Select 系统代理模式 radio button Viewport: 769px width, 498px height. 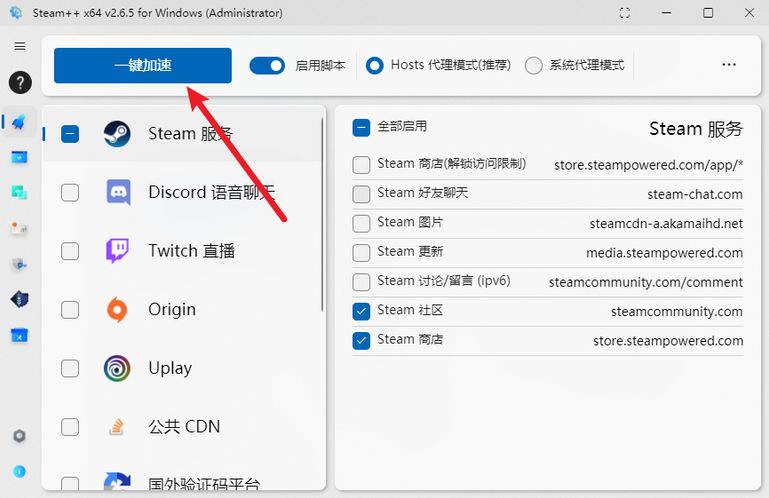534,65
